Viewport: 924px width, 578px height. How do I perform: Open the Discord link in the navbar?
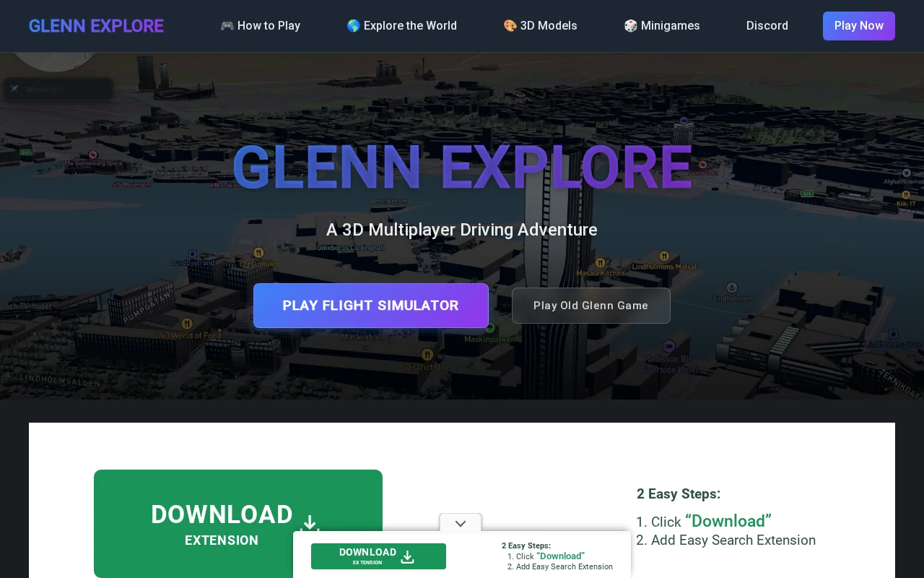click(x=767, y=26)
